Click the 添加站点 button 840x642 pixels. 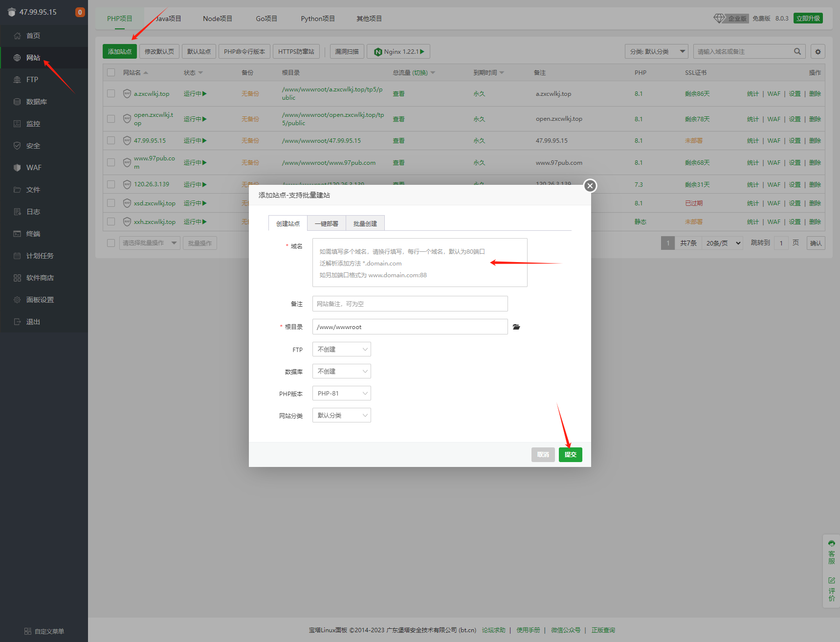120,51
